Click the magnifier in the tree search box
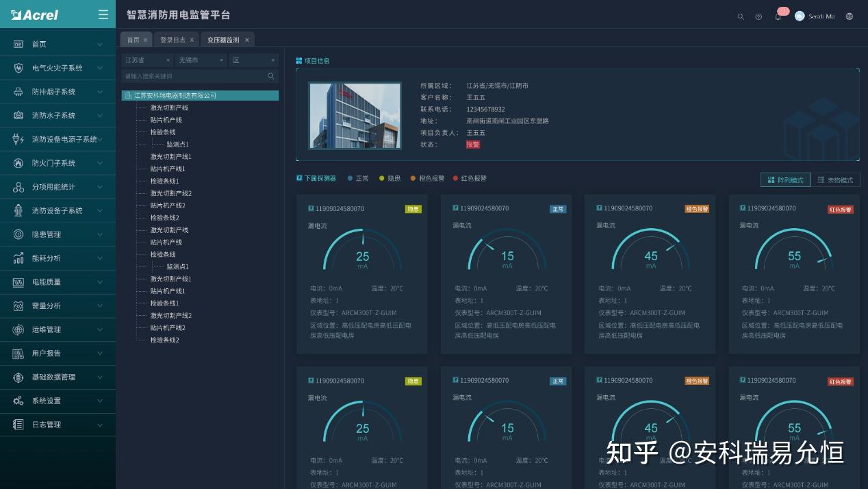This screenshot has width=868, height=489. [271, 76]
